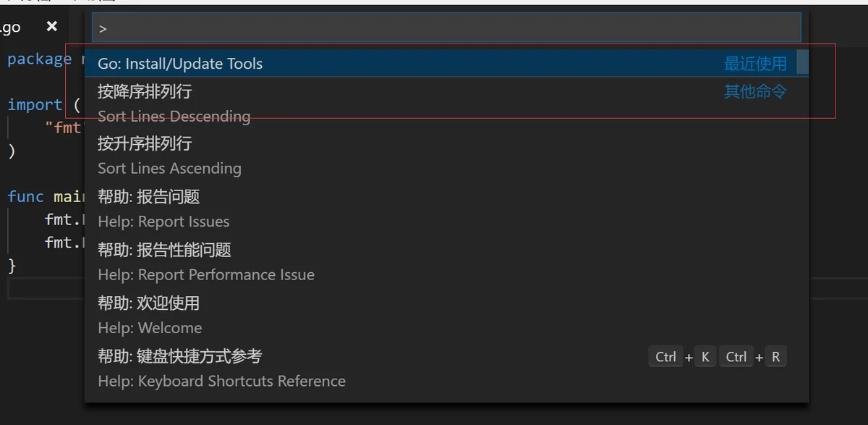
Task: Click the func keyword in editor
Action: coord(26,196)
